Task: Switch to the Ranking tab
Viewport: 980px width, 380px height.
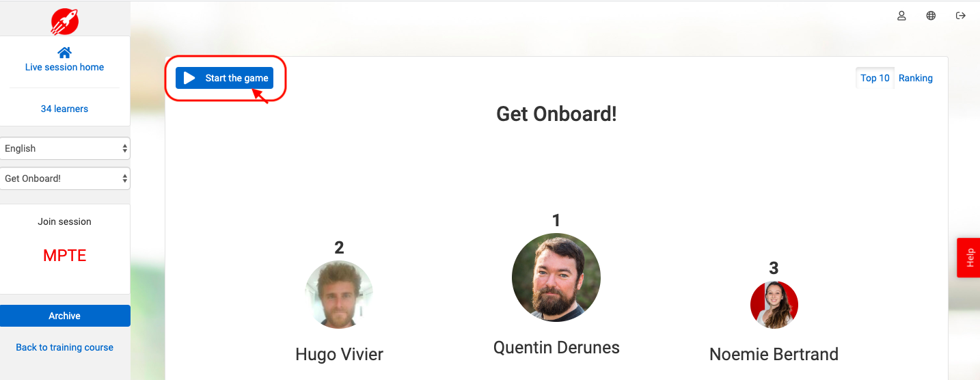Action: 915,78
